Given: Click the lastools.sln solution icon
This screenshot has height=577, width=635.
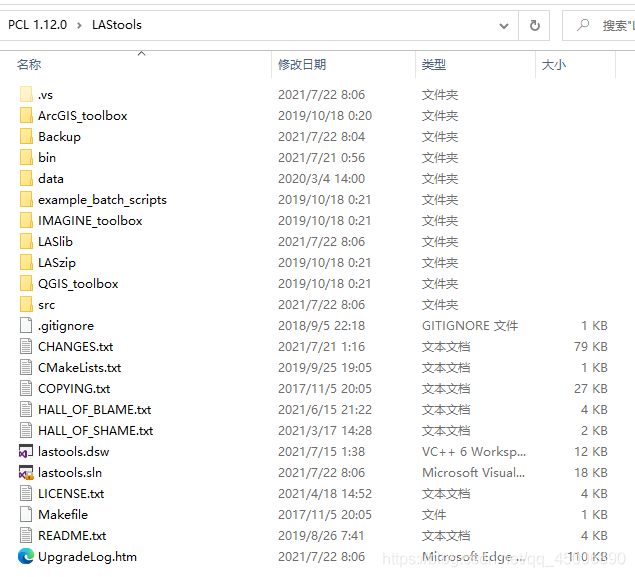Looking at the screenshot, I should (x=26, y=473).
